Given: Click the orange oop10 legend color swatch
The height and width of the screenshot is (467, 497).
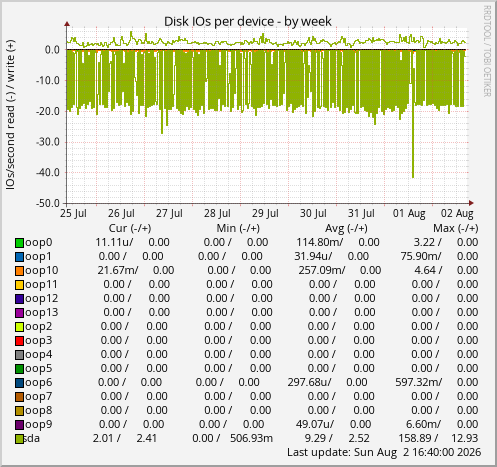Looking at the screenshot, I should 19,271.
